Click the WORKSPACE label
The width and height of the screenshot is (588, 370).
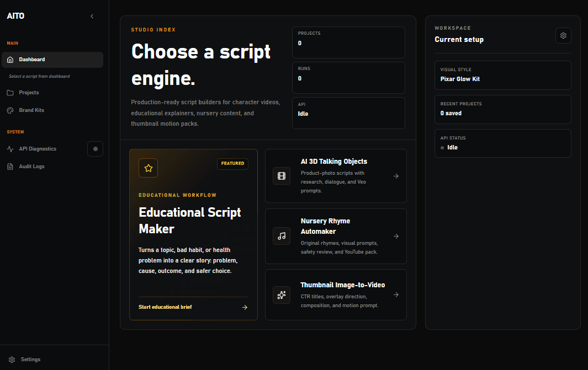click(453, 28)
